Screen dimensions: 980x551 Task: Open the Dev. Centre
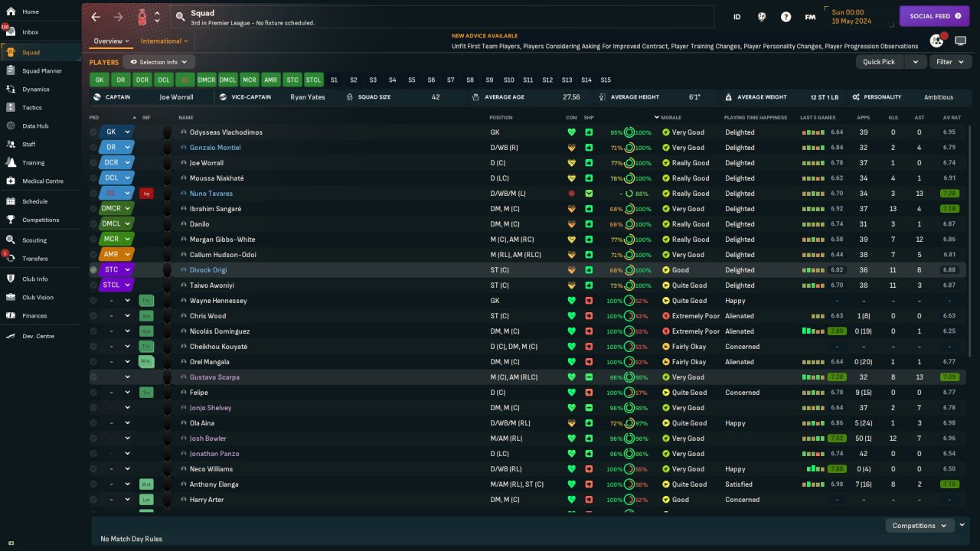40,337
